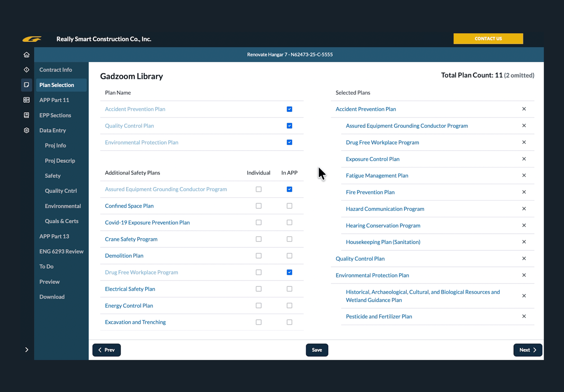
Task: Click the document icon beside EPP Sections
Action: coord(27,115)
